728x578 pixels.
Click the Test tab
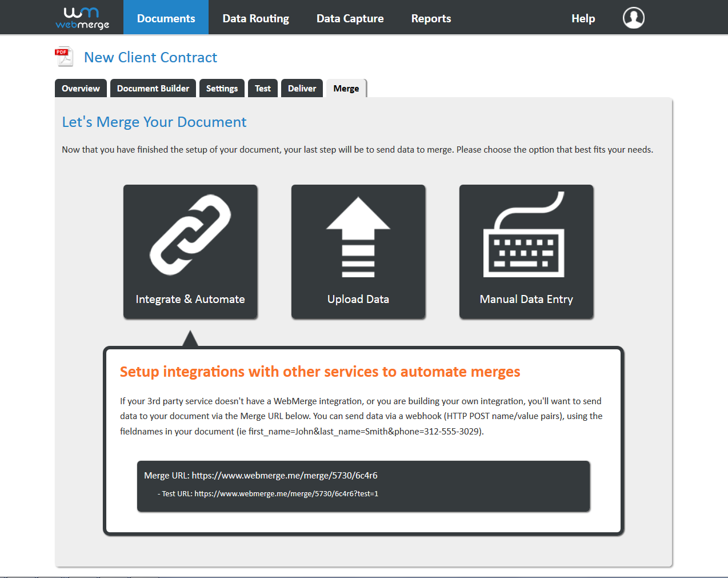coord(262,88)
